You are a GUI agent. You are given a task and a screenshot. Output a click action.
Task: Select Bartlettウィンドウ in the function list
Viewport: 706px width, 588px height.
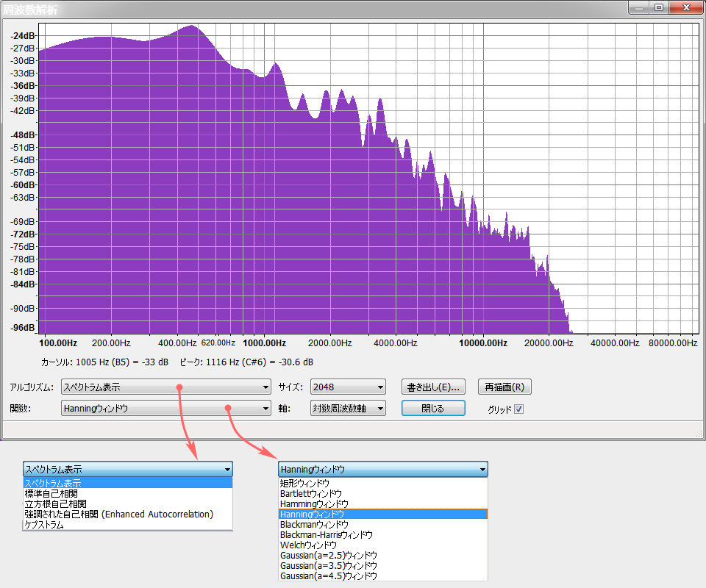pyautogui.click(x=382, y=493)
